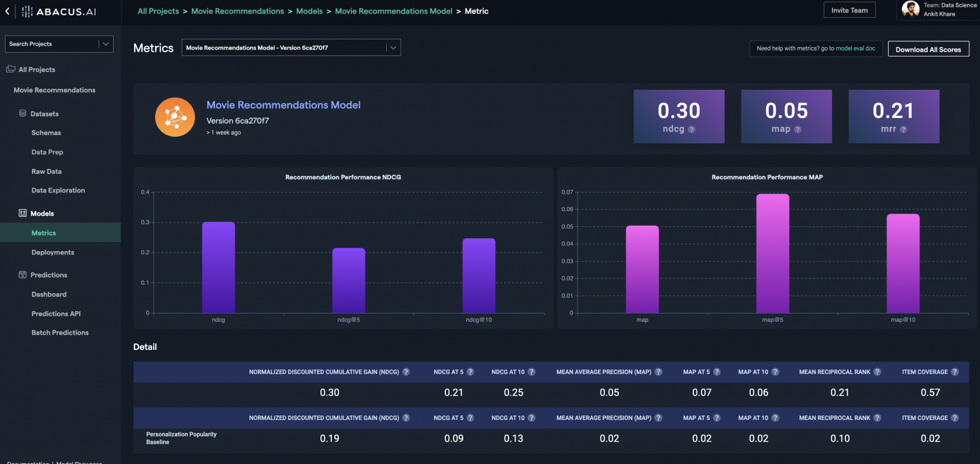
Task: Expand the model version selector dropdown
Action: point(393,47)
